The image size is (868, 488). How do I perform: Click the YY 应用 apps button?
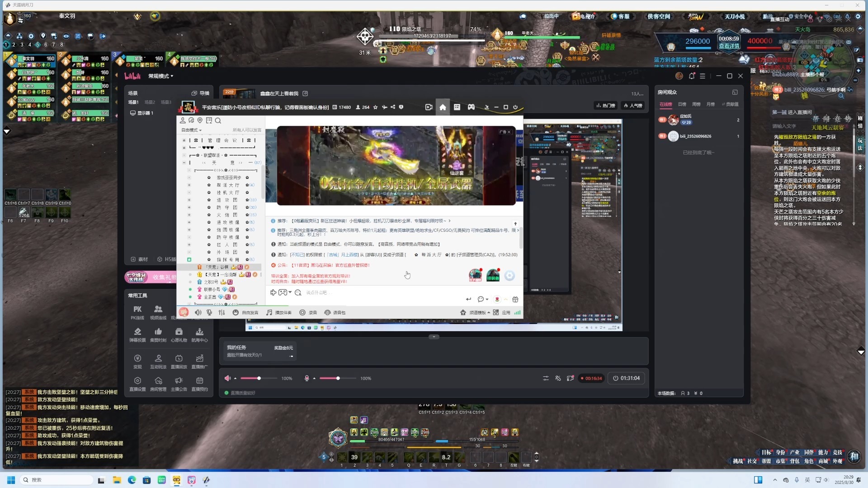point(502,313)
